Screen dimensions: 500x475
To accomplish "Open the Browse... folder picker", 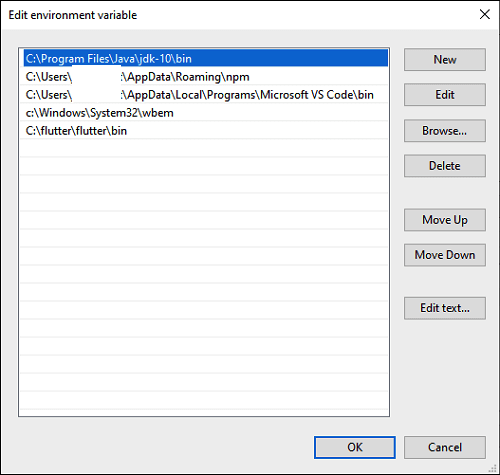I will coord(445,131).
